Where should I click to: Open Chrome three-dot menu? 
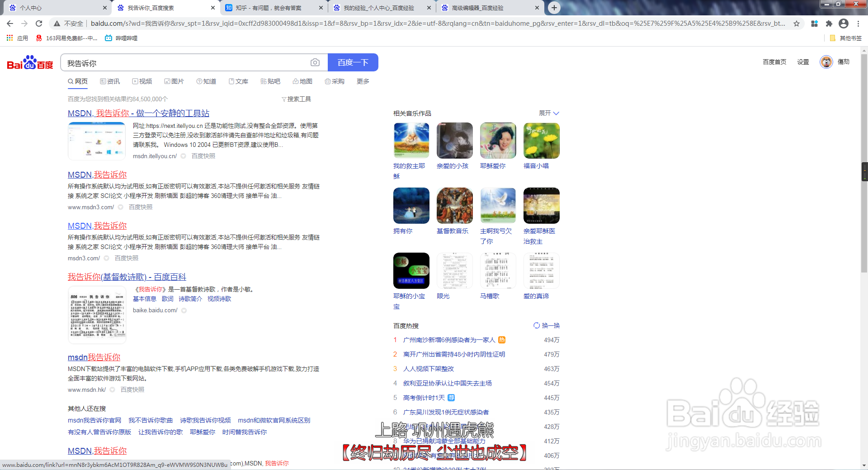tap(858, 23)
